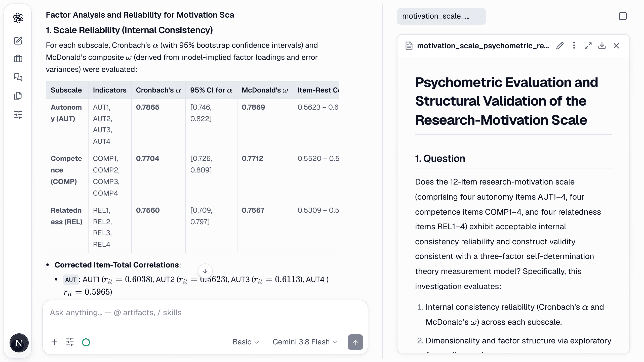Open sidebar sliders settings icon
644x362 pixels.
[18, 115]
